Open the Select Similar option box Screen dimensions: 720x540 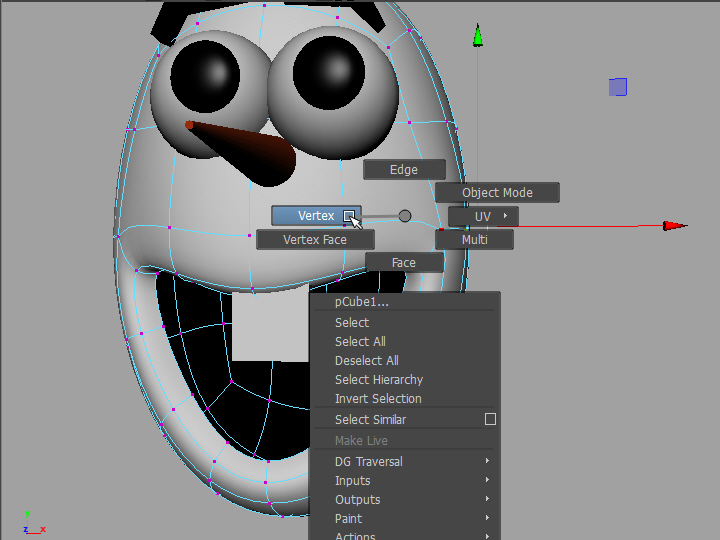[490, 419]
